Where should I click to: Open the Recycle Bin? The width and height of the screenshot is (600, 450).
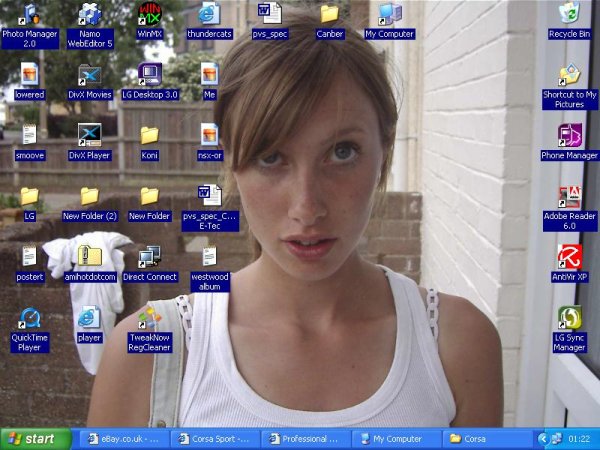569,14
